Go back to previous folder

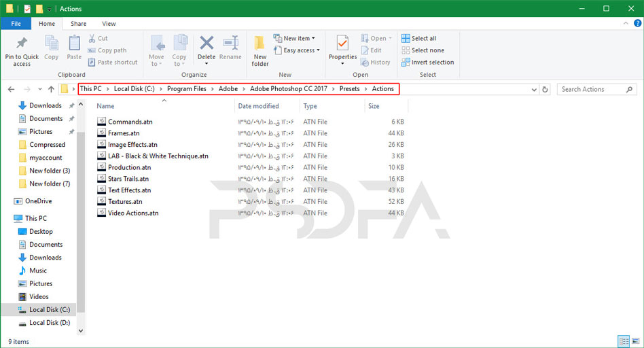(11, 89)
